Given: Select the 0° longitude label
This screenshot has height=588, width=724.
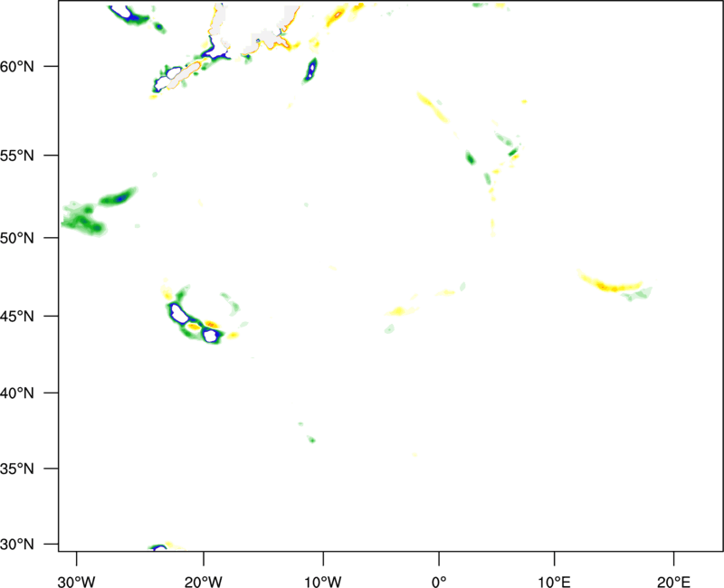Looking at the screenshot, I should tap(439, 582).
